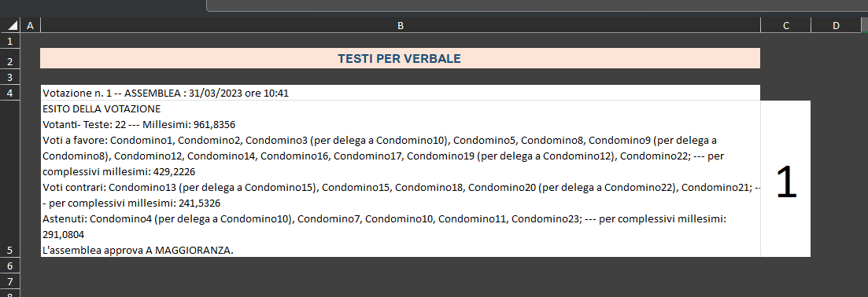Select empty cell C2 right of title

(x=785, y=59)
